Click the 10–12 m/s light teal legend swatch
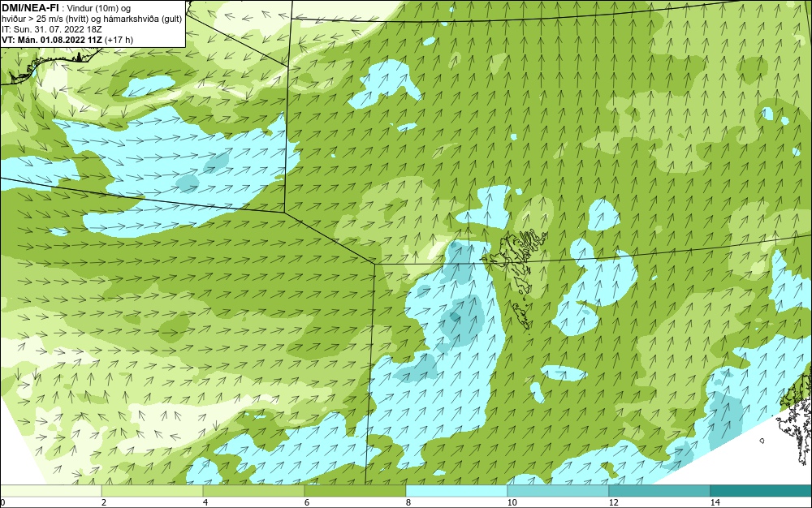 click(x=559, y=491)
